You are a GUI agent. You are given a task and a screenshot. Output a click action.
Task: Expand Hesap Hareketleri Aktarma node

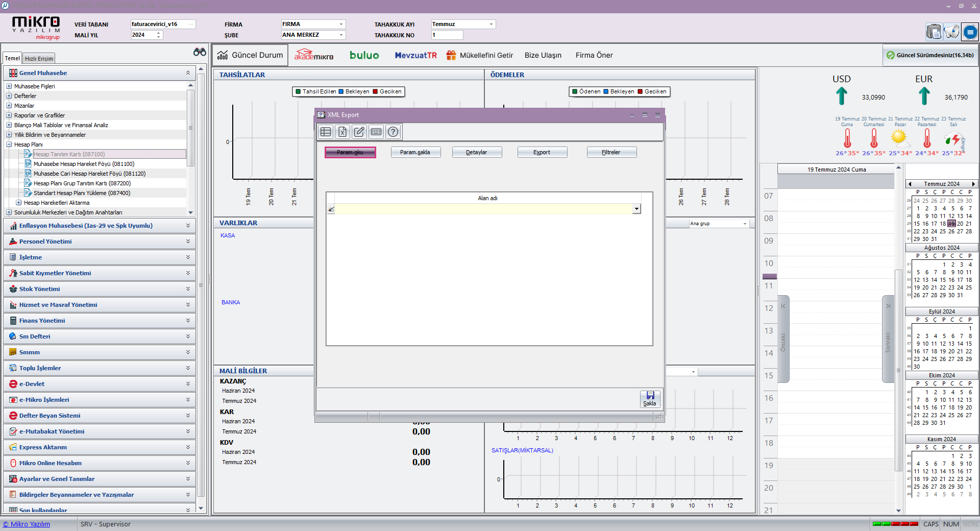click(x=18, y=203)
